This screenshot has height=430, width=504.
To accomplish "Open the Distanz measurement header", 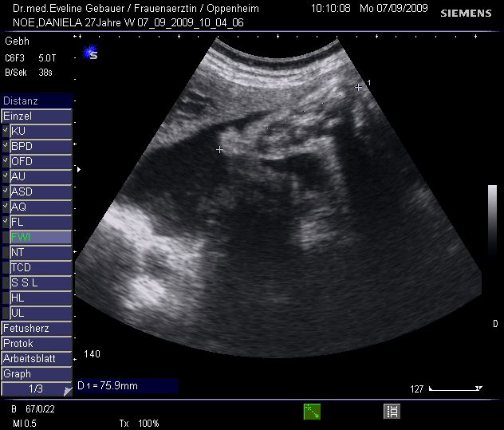I will pos(37,101).
